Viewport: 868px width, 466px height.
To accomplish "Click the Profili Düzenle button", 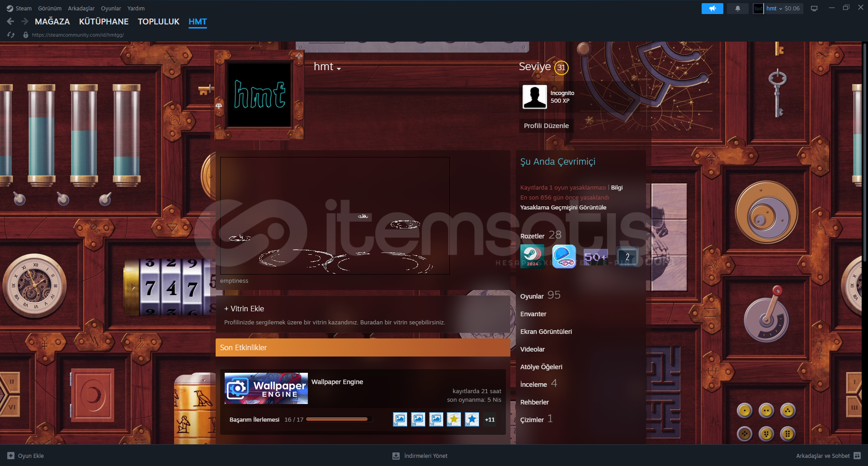I will [x=546, y=125].
